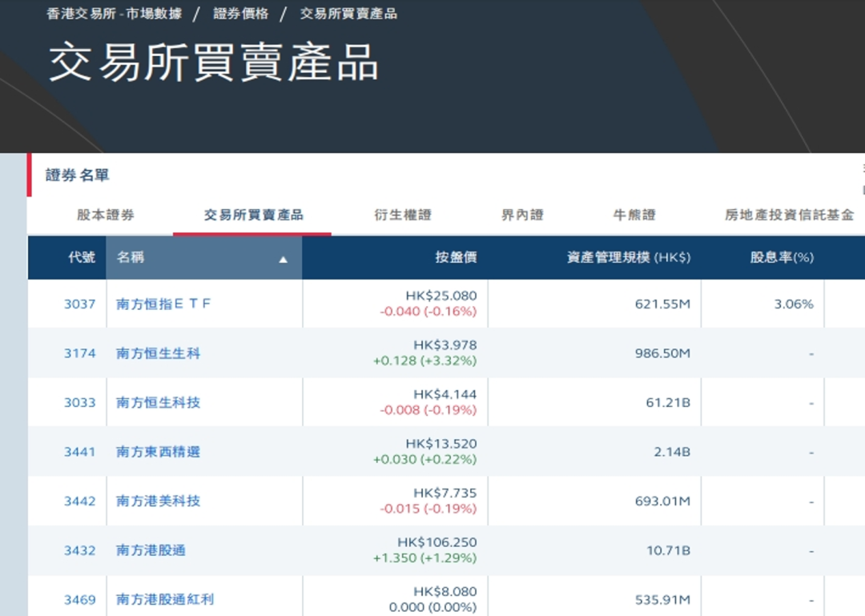Select the 693.01M asset value
865x616 pixels.
click(662, 501)
